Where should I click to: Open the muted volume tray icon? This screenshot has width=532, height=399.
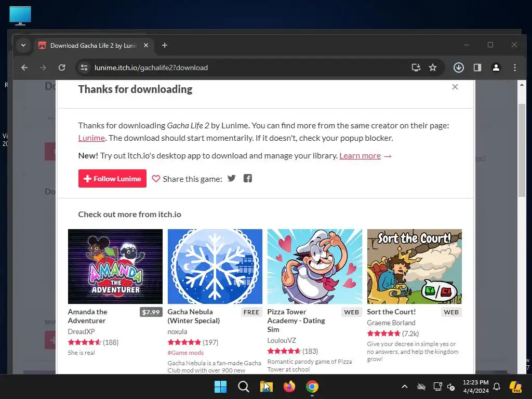[451, 387]
